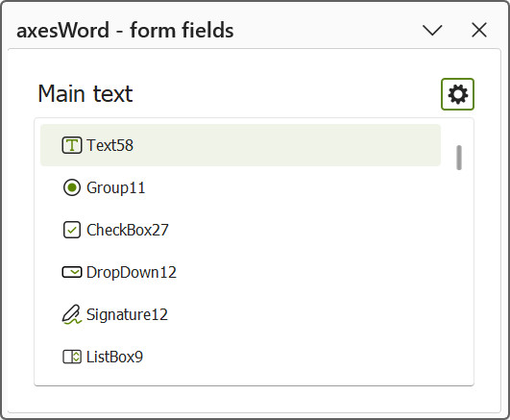Click the pen signature icon beside Signature12
Screen dimensions: 510x420
[72, 314]
